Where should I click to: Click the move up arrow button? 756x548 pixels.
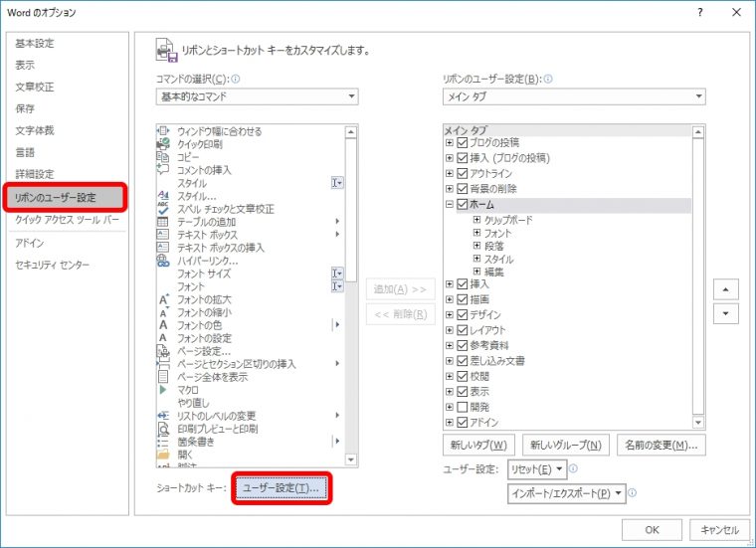click(x=725, y=289)
